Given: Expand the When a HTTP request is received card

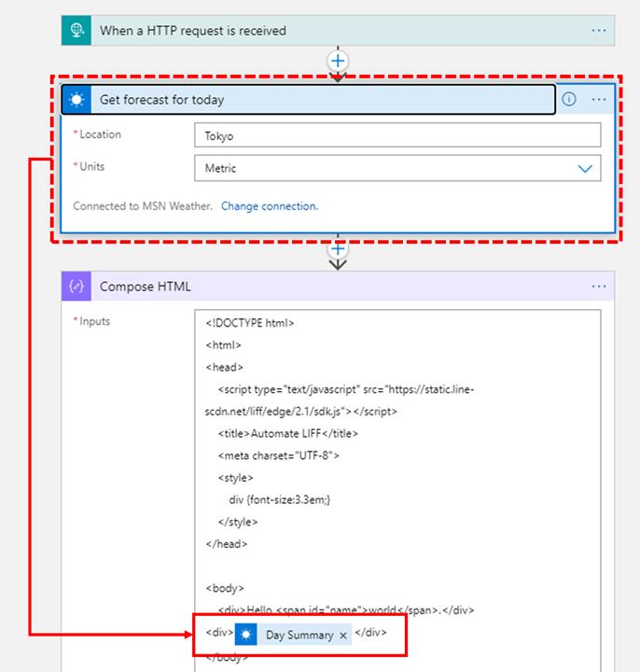Looking at the screenshot, I should (338, 31).
